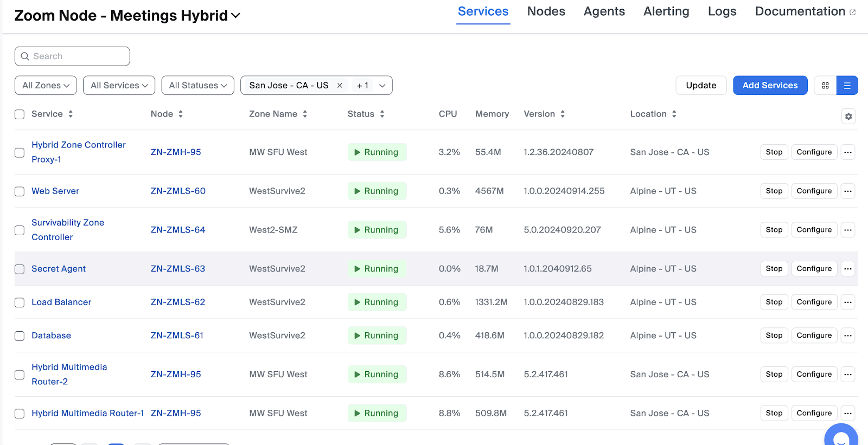Open the chat support bubble

coord(840,437)
